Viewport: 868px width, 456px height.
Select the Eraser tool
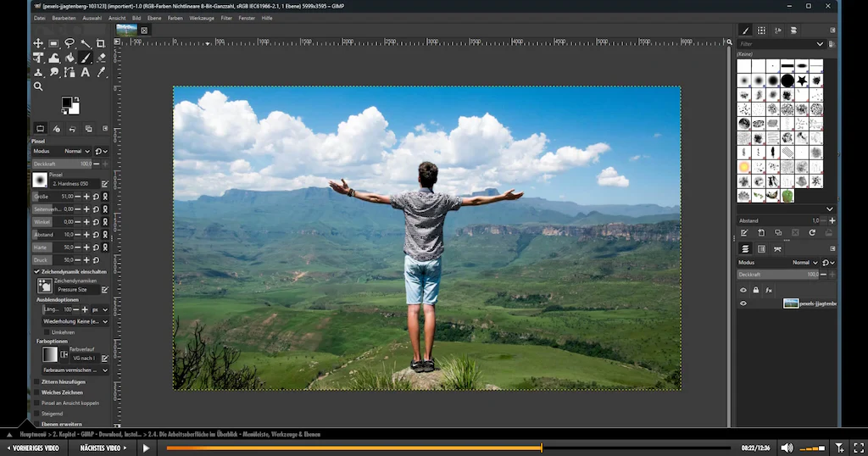(101, 58)
